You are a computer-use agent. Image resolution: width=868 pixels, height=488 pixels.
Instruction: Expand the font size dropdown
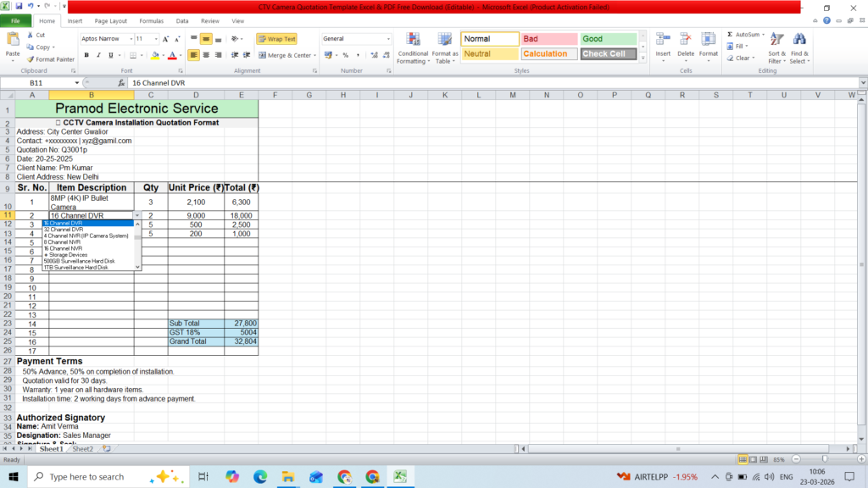tap(156, 39)
